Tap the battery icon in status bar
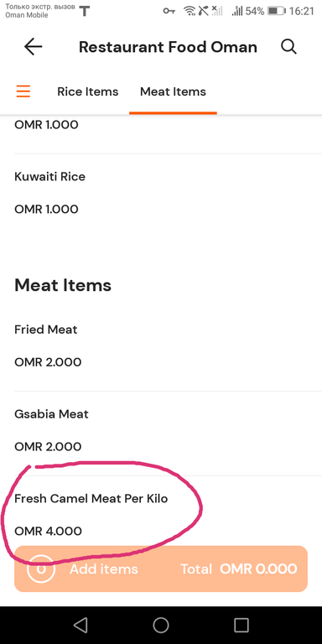The image size is (322, 644). tap(277, 11)
